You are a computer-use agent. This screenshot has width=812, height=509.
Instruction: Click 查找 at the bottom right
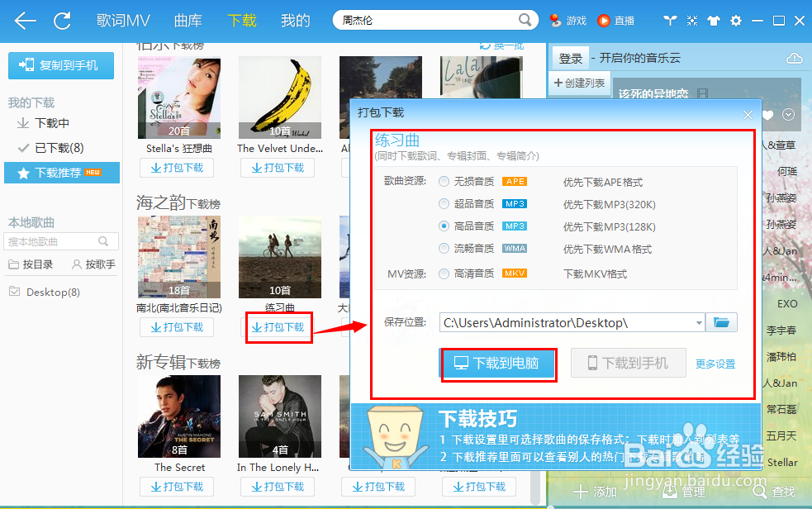[x=774, y=492]
